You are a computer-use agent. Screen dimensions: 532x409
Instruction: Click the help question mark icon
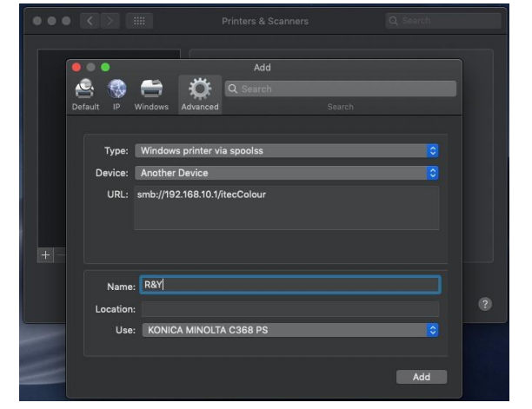pyautogui.click(x=486, y=306)
